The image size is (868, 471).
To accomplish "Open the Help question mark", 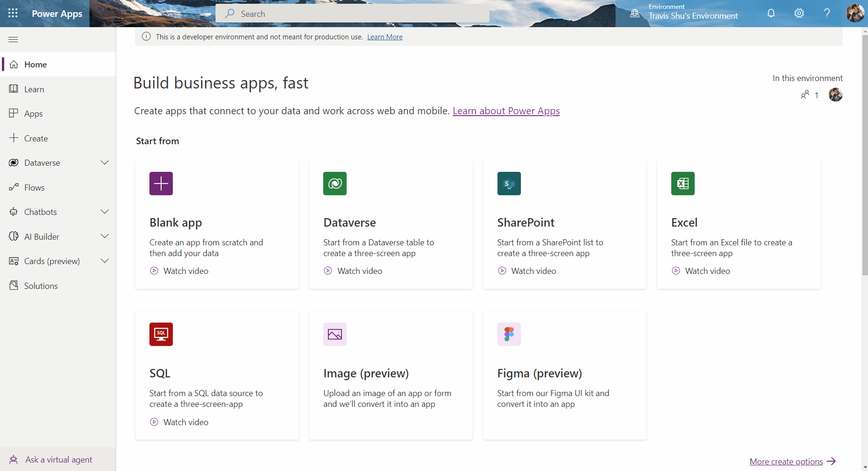I will [x=827, y=13].
